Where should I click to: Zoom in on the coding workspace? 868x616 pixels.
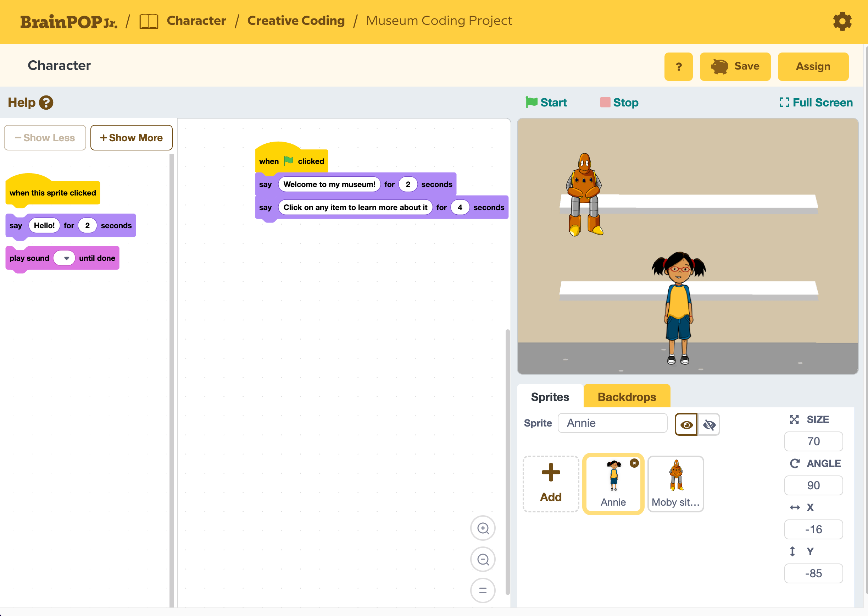(483, 528)
